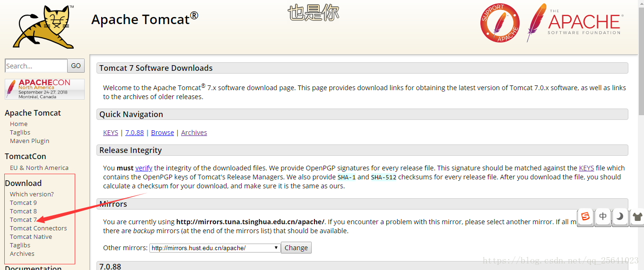
Task: Go to Home in the sidebar
Action: [19, 124]
